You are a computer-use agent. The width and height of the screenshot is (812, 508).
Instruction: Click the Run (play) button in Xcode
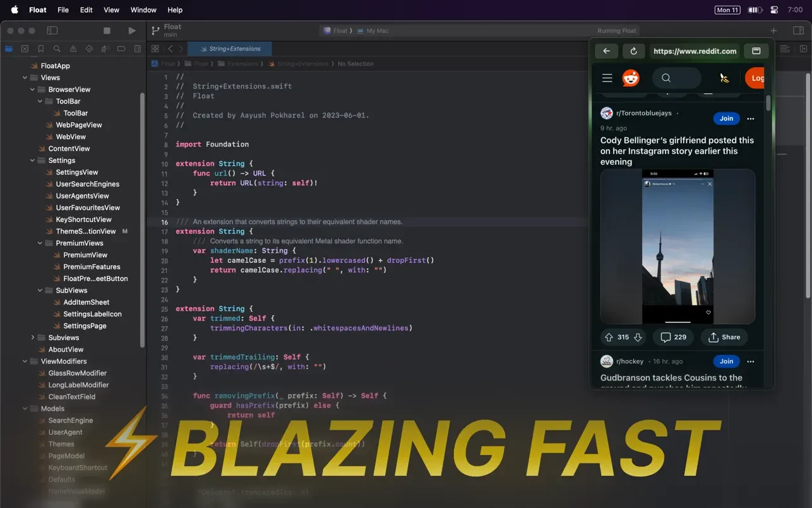[131, 30]
